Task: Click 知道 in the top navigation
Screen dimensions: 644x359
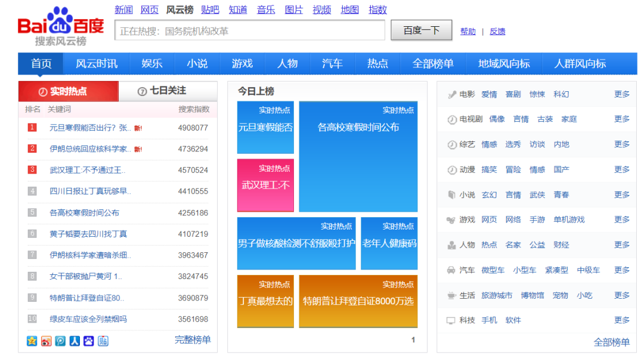Action: click(x=238, y=10)
